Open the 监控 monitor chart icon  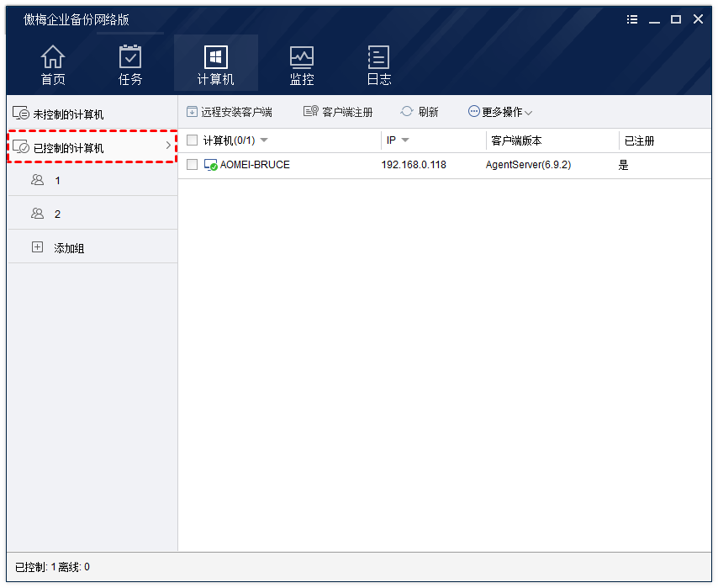coord(302,57)
